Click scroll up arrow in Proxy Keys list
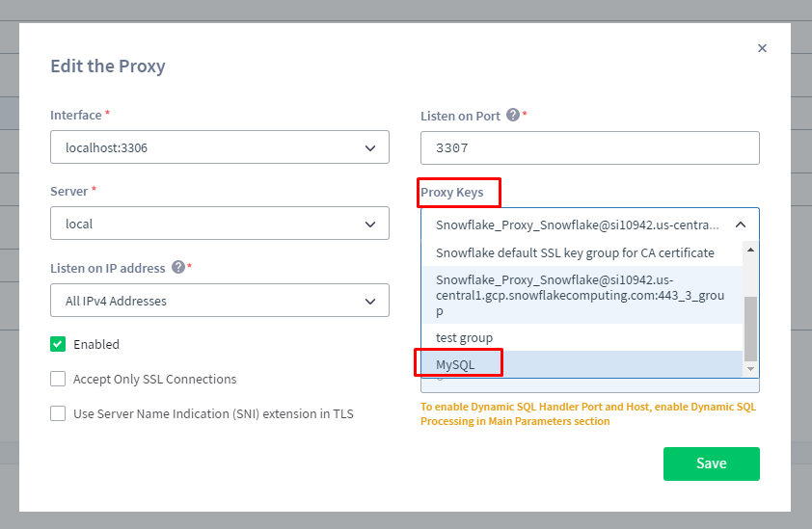 (750, 250)
